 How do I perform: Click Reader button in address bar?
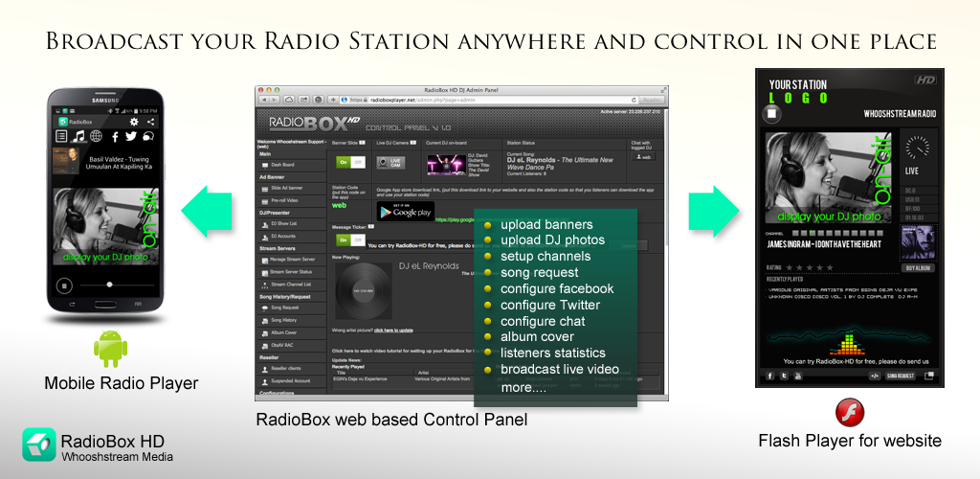652,100
